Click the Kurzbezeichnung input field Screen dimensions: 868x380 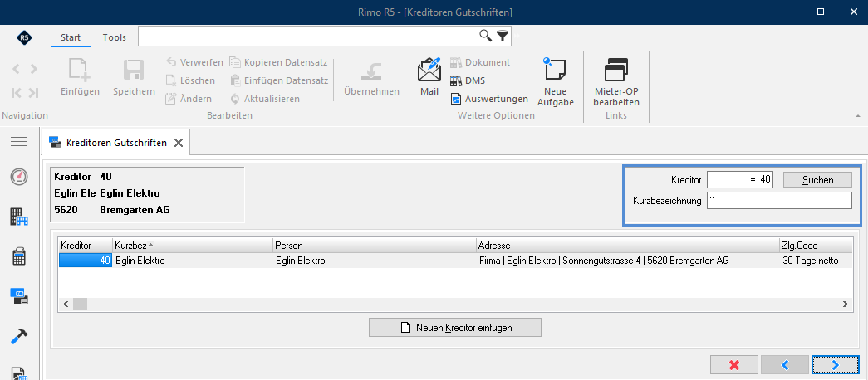pos(779,201)
